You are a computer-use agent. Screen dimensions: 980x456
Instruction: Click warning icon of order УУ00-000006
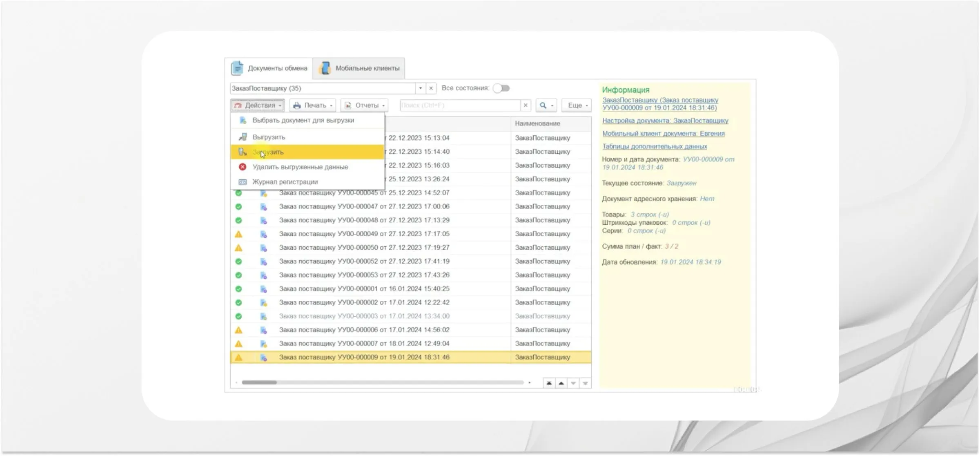tap(238, 330)
